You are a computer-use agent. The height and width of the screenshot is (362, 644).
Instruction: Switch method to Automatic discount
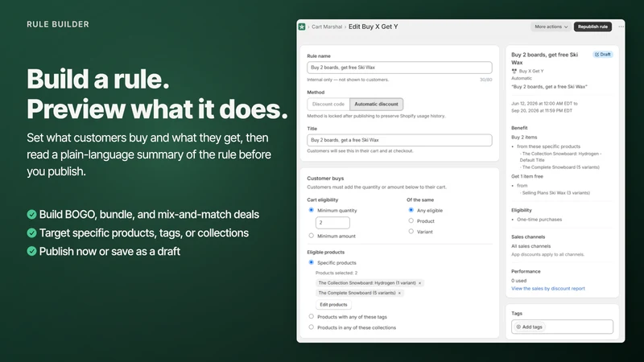[376, 105]
